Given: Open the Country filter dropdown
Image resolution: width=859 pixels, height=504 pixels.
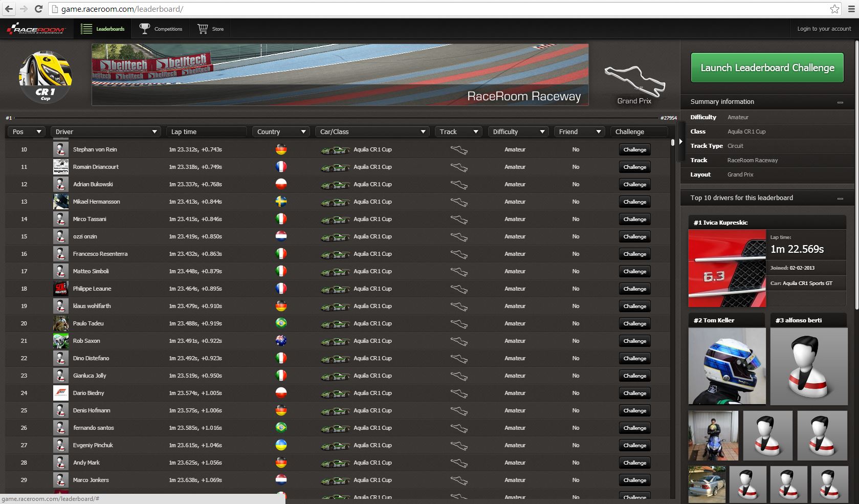Looking at the screenshot, I should 280,132.
